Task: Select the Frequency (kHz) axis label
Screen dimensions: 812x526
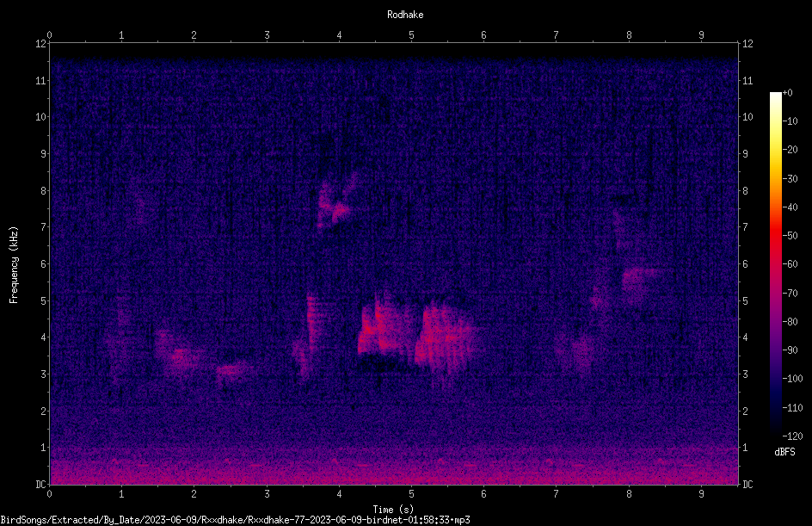Action: click(x=14, y=265)
